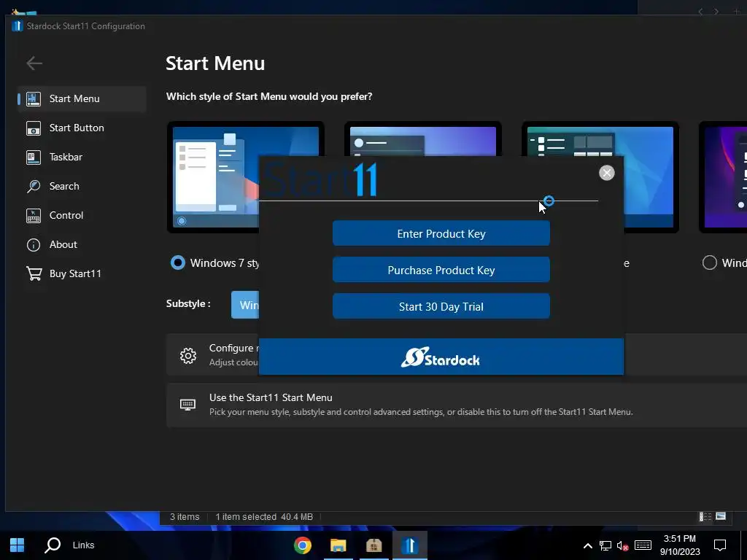
Task: Select the partially hidden rightmost style radio button
Action: click(x=709, y=262)
